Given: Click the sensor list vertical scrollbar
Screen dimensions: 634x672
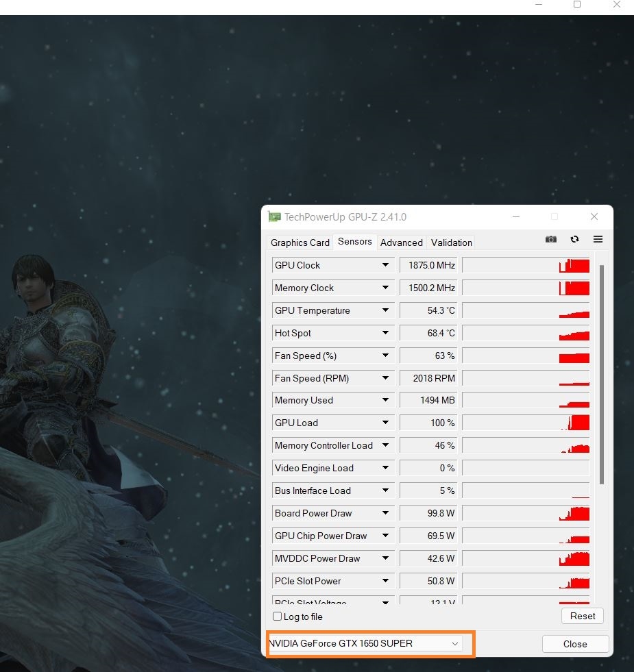Looking at the screenshot, I should pos(601,375).
